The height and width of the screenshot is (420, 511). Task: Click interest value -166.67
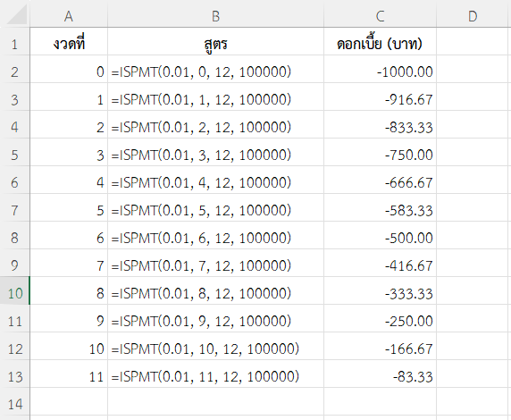tap(380, 347)
